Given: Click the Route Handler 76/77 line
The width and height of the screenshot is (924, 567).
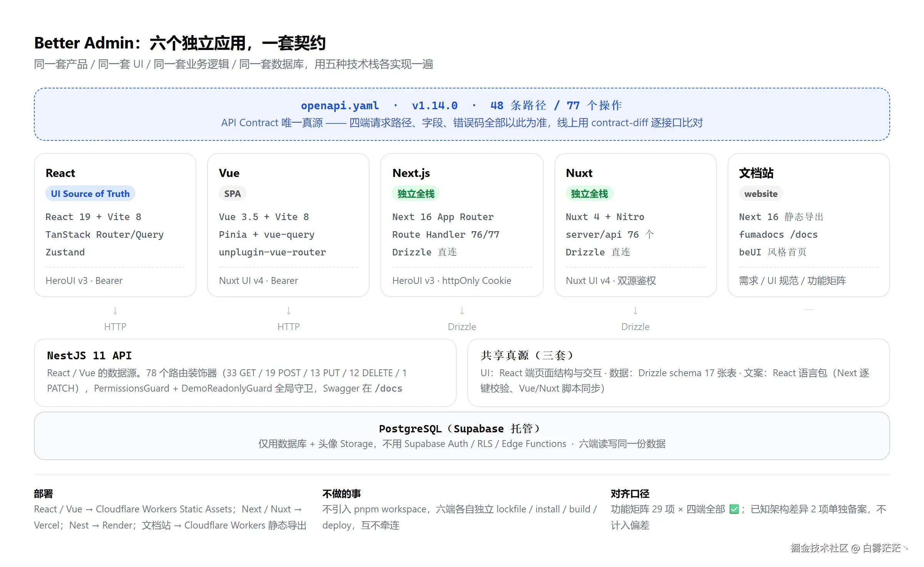Looking at the screenshot, I should pyautogui.click(x=446, y=235).
